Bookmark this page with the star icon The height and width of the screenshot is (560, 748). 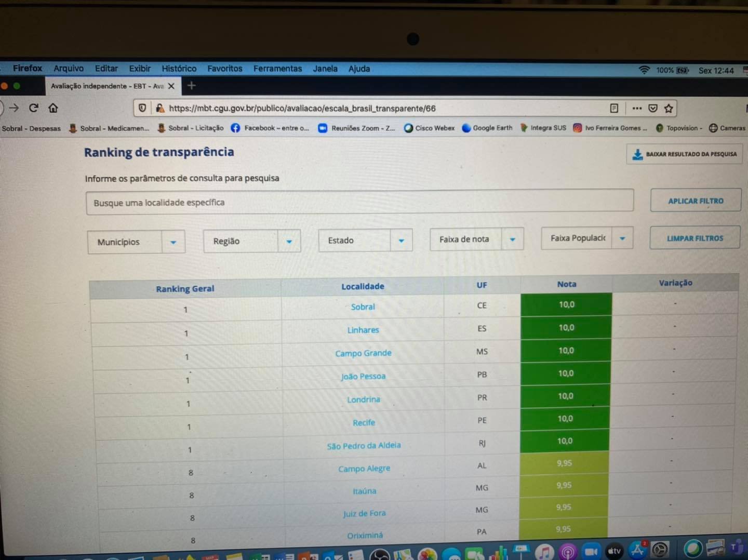(x=669, y=108)
